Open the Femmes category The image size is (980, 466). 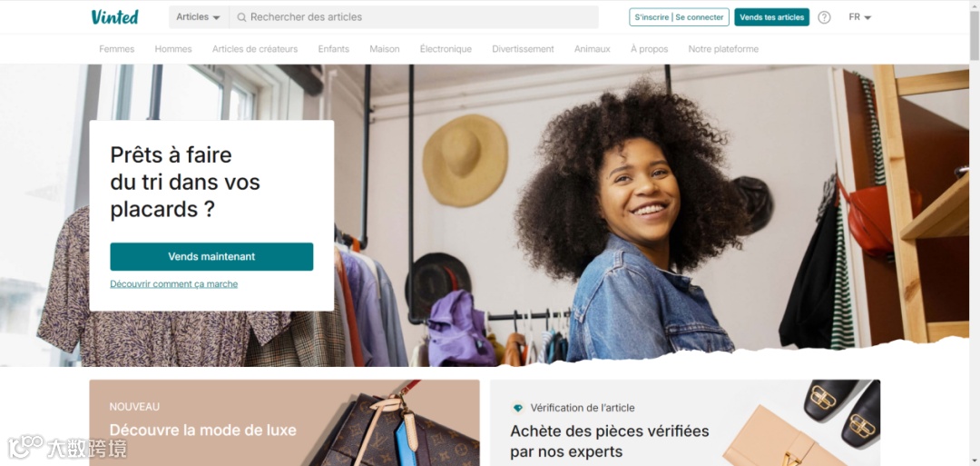tap(117, 49)
